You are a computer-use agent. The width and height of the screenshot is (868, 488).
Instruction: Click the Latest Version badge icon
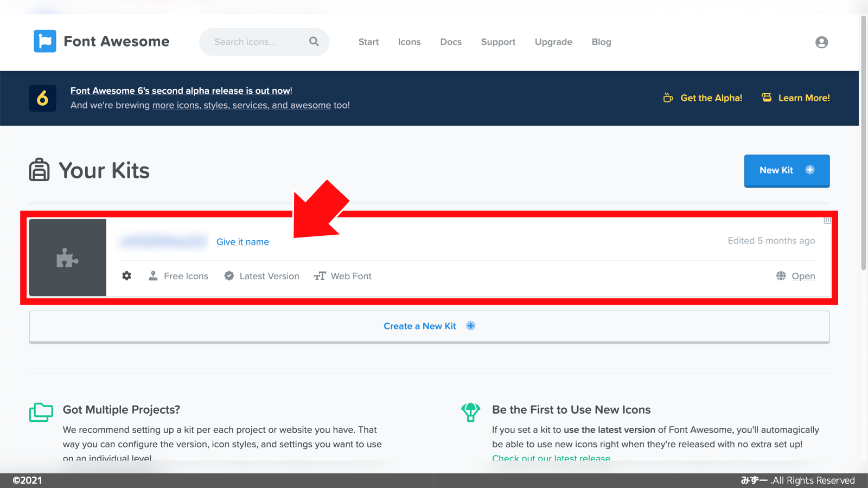(229, 276)
